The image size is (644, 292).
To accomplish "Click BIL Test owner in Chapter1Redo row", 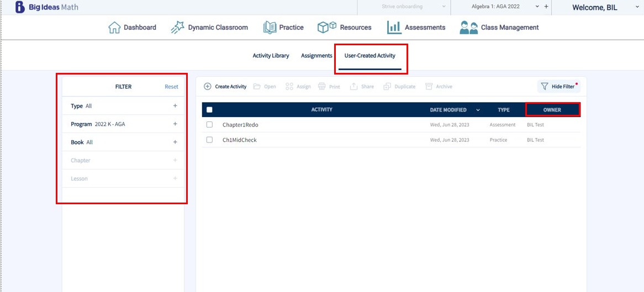I will click(x=535, y=124).
